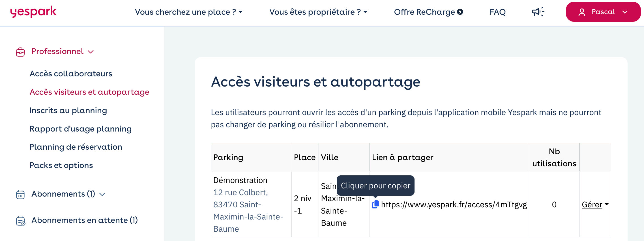
Task: Click the Abonnements calendar icon
Action: [x=20, y=195]
